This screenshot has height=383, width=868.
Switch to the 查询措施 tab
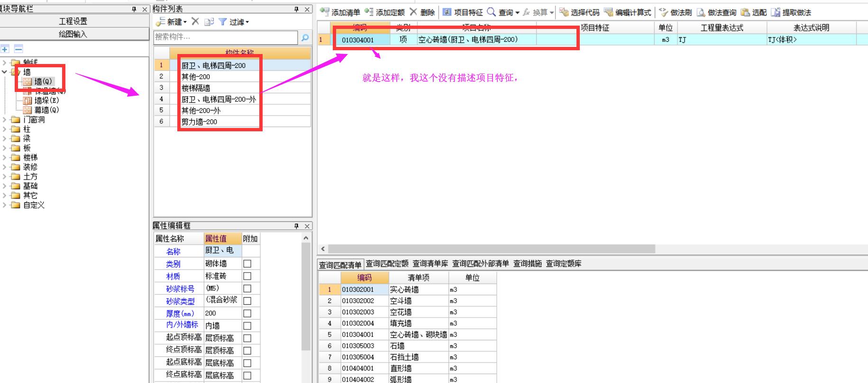(x=527, y=264)
